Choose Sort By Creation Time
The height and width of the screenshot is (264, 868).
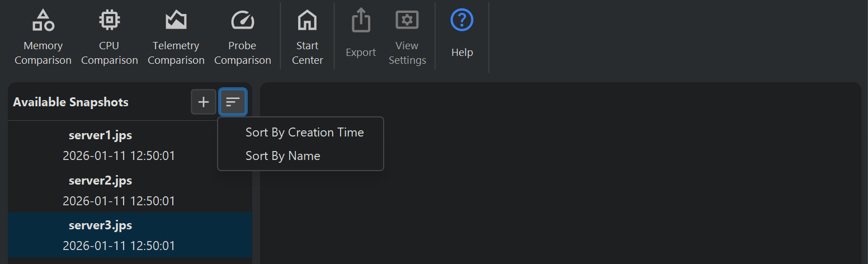[304, 133]
